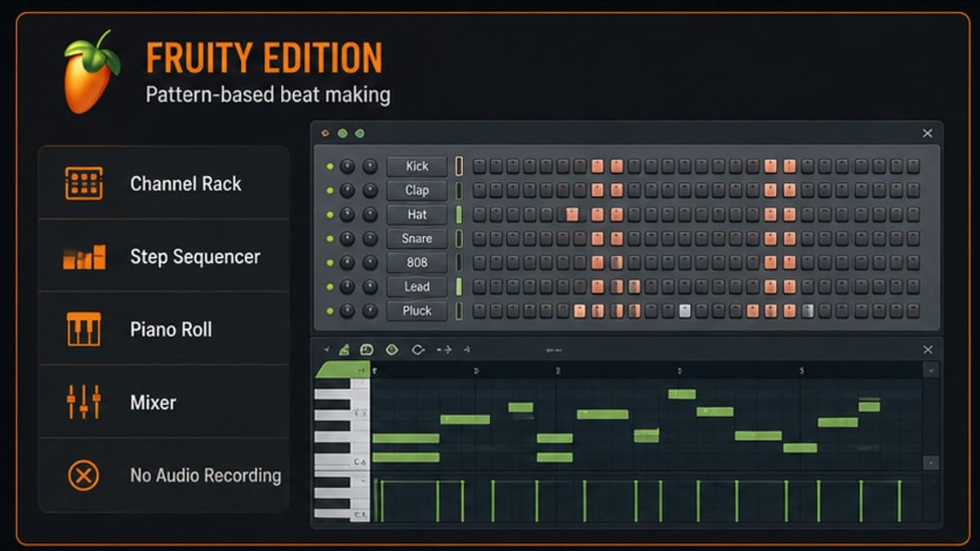Click the Step Sequencer bars icon
The image size is (980, 551).
(x=84, y=257)
